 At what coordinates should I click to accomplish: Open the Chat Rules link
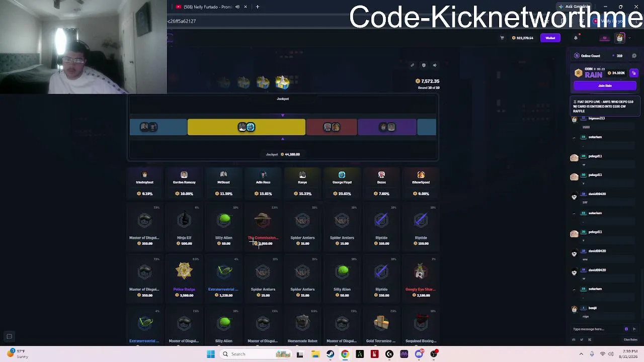pos(630,340)
